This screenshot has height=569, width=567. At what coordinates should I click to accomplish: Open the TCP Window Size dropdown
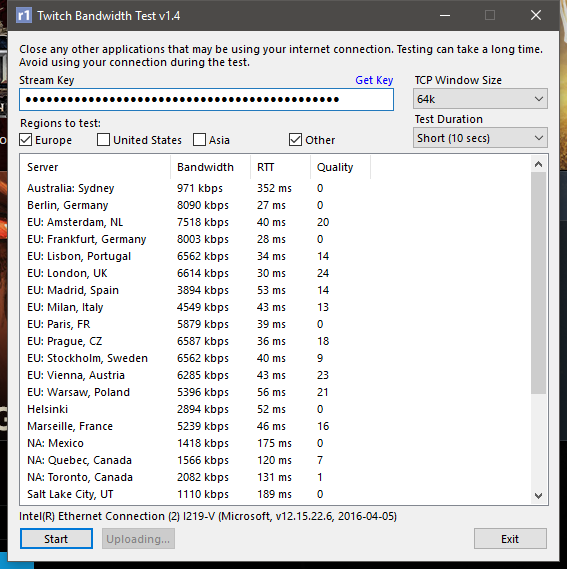(x=480, y=99)
